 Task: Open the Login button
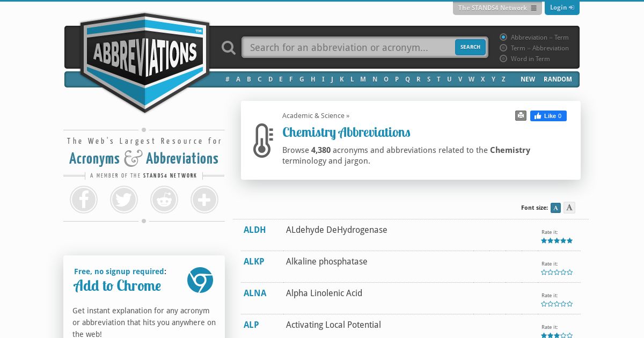coord(562,8)
